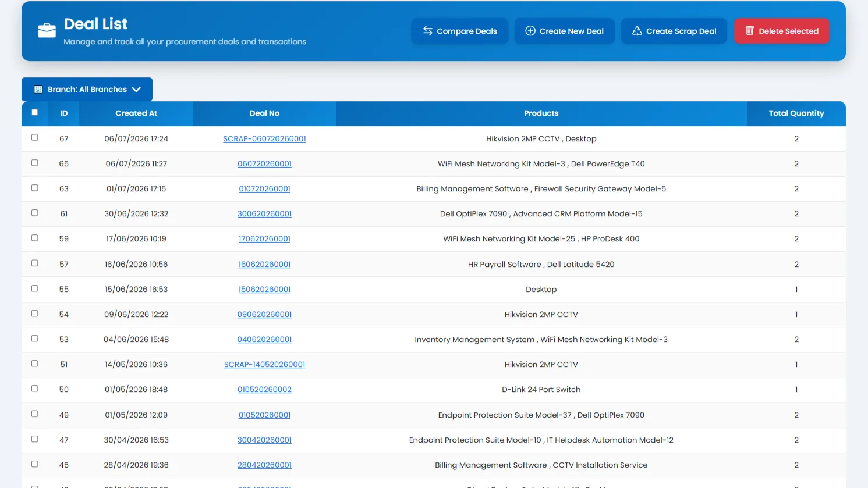Tick the checkbox for ID 45

[35, 464]
